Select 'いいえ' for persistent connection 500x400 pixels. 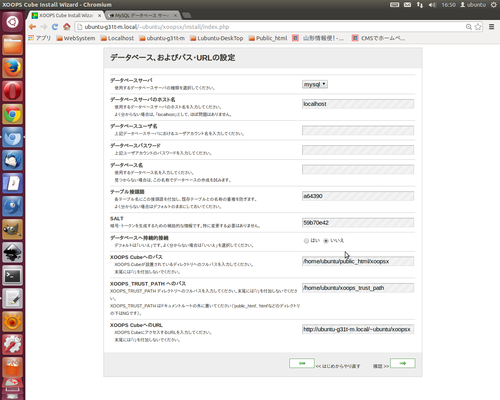(326, 241)
